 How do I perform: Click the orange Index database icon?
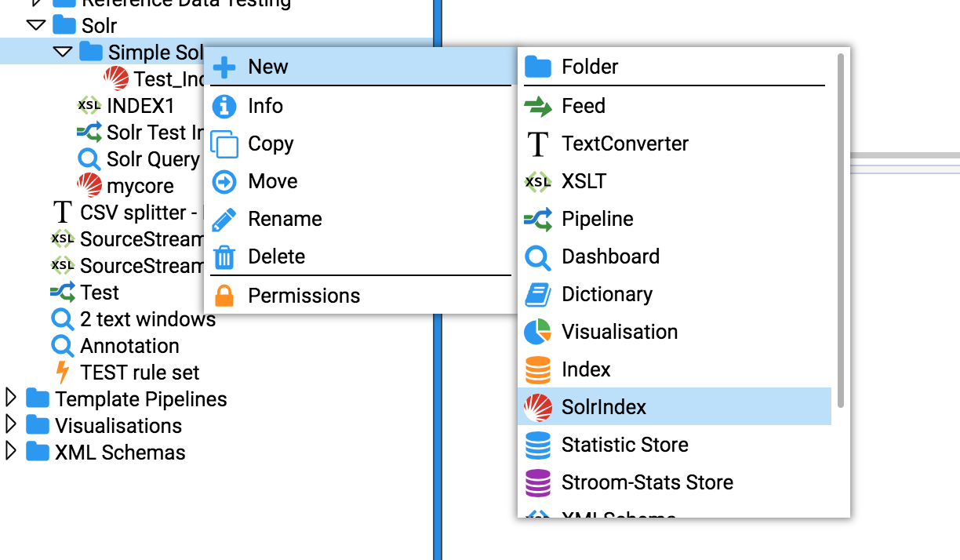click(538, 369)
